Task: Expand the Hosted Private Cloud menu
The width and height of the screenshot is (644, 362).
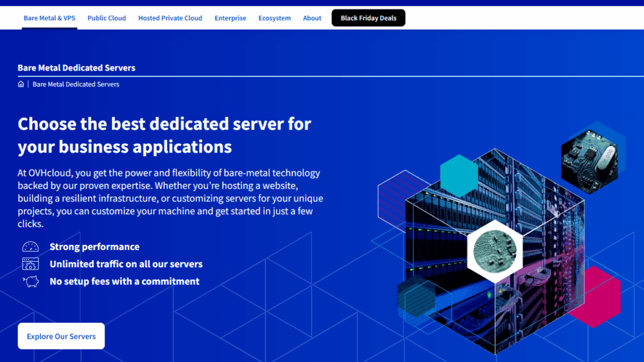Action: click(x=170, y=18)
